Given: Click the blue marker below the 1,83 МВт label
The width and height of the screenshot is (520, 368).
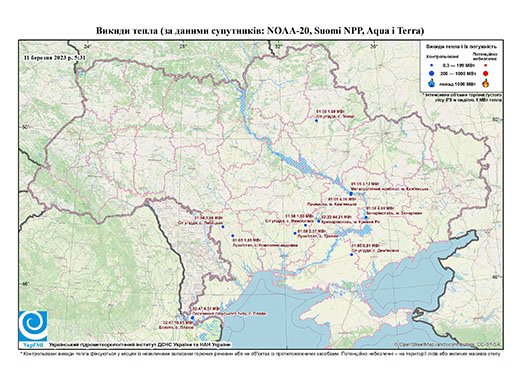Looking at the screenshot, I should pyautogui.click(x=305, y=225).
